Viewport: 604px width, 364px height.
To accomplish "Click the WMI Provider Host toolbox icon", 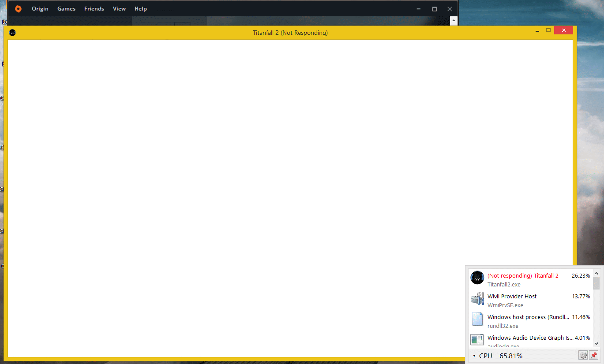I will 477,298.
